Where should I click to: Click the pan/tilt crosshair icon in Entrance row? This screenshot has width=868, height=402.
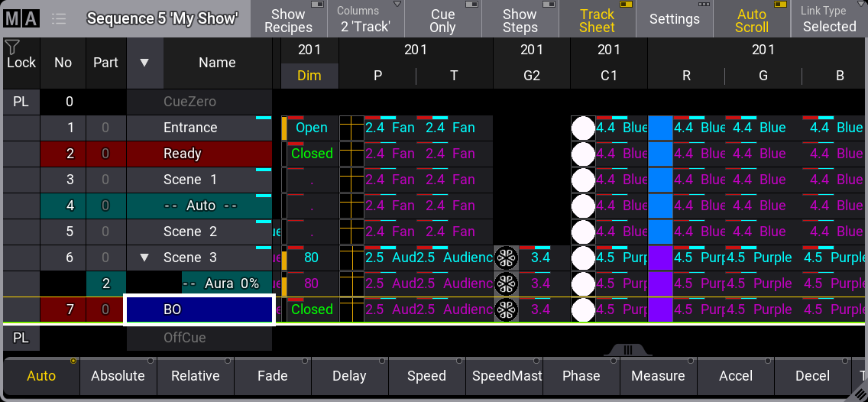coord(351,128)
